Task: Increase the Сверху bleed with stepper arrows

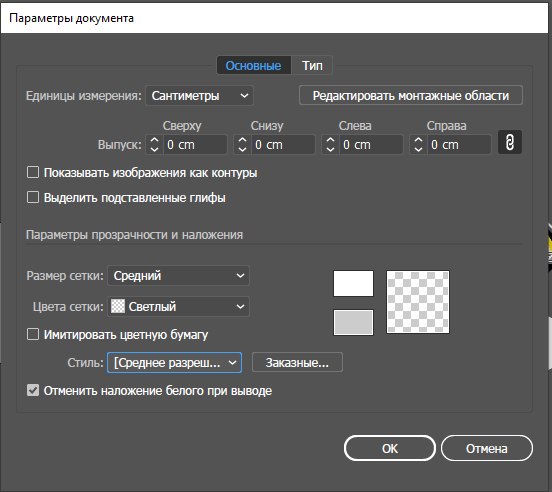Action: pos(154,140)
